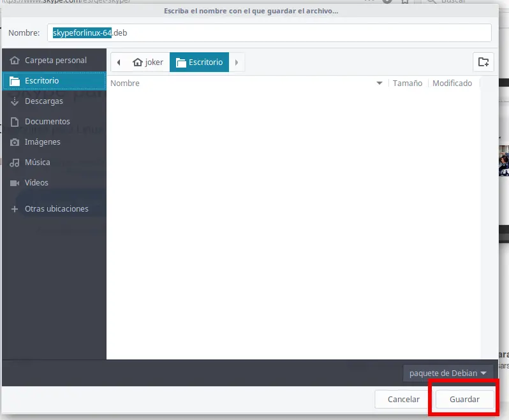
Task: Show Otras ubicaciones
Action: point(54,209)
